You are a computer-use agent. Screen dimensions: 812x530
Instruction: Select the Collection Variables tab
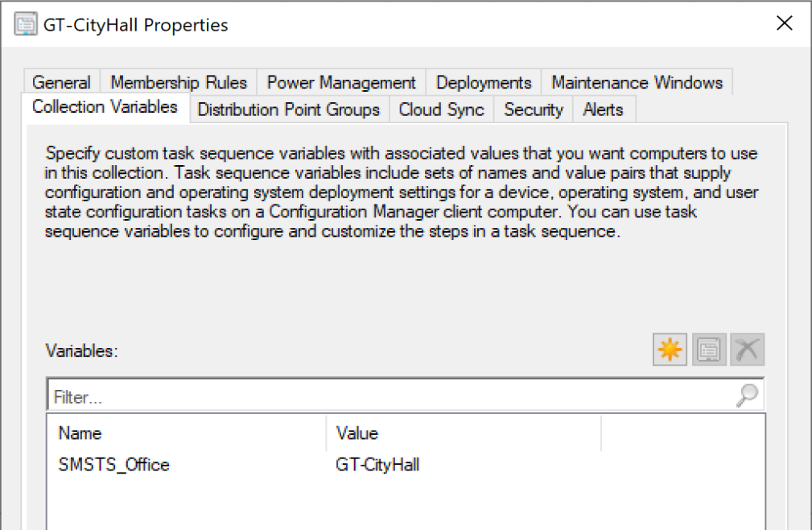click(x=105, y=107)
